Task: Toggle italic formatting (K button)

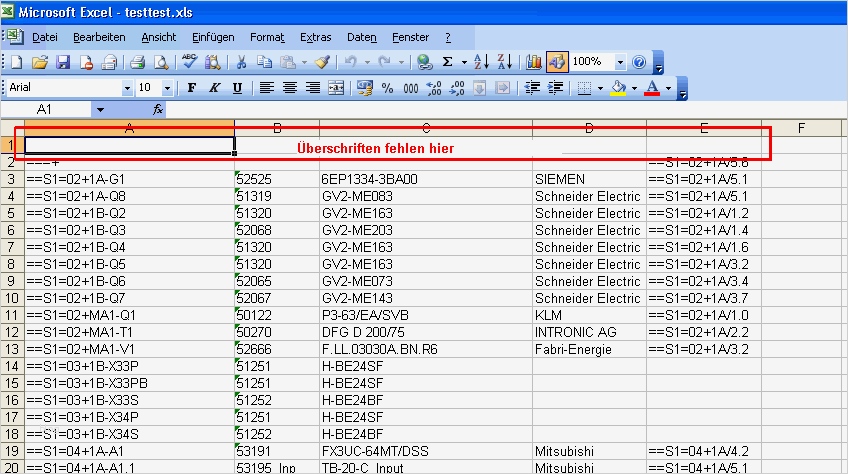Action: (214, 88)
